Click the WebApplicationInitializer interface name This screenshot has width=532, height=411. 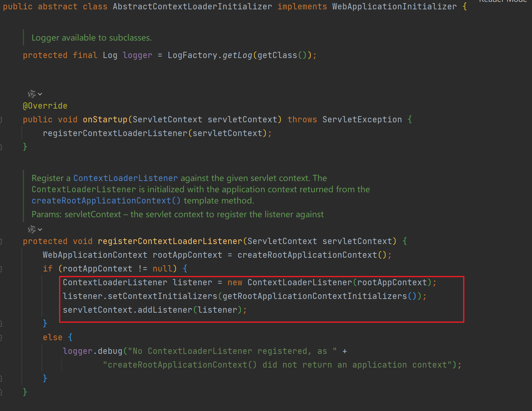(x=394, y=7)
